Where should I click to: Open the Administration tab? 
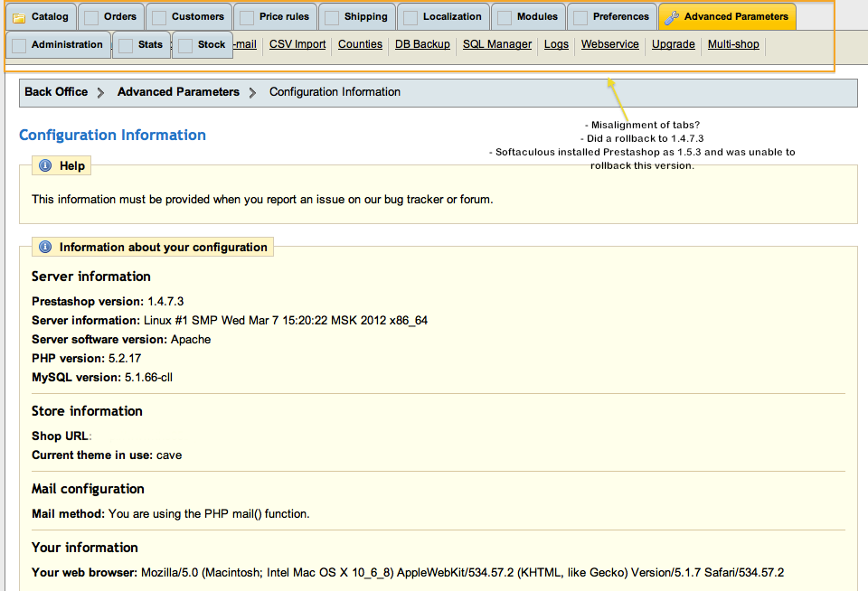58,45
